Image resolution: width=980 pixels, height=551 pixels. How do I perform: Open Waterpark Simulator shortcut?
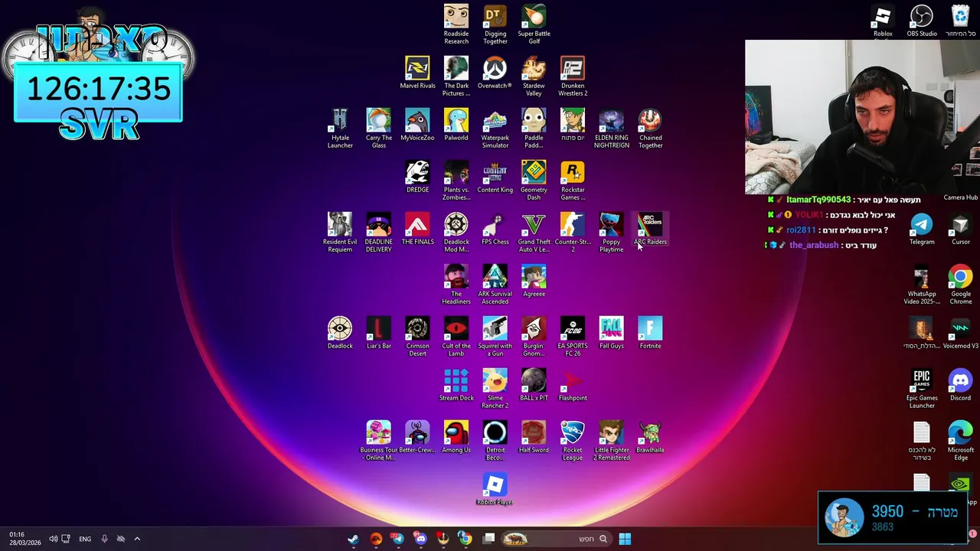pos(495,129)
